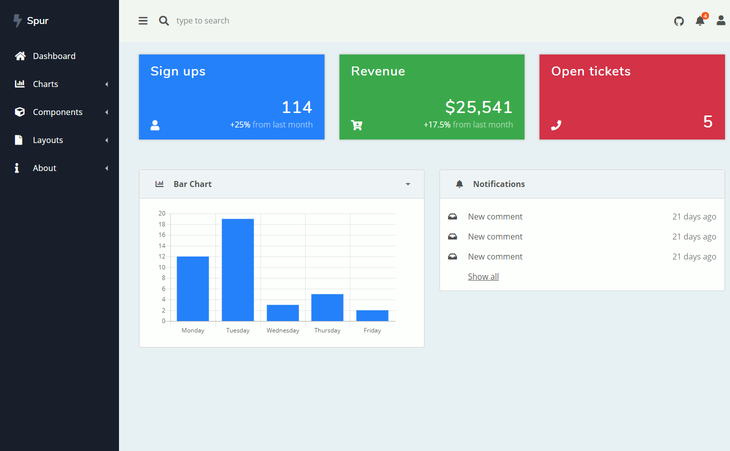Click the Spur brand name
The image size is (730, 451).
38,20
